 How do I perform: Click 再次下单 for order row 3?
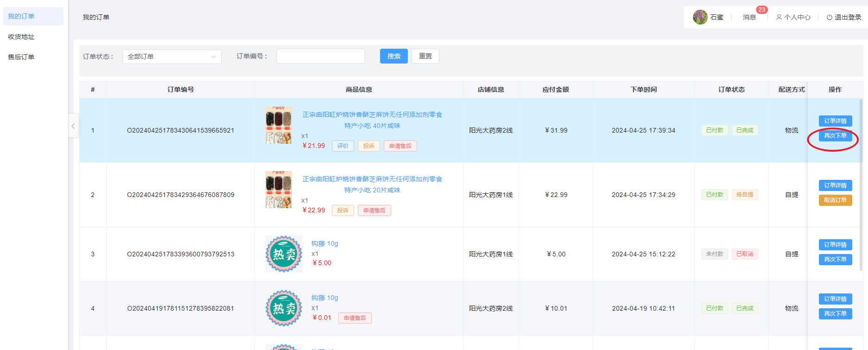(x=835, y=260)
